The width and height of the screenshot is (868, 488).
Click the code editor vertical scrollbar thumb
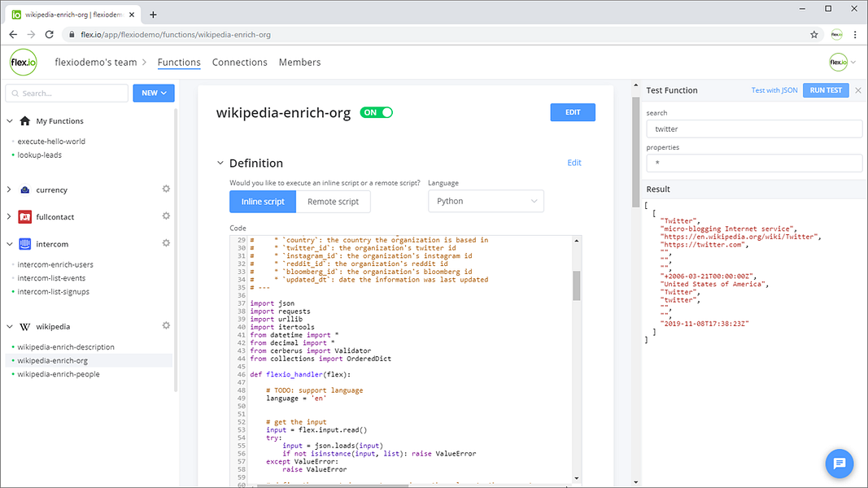576,285
